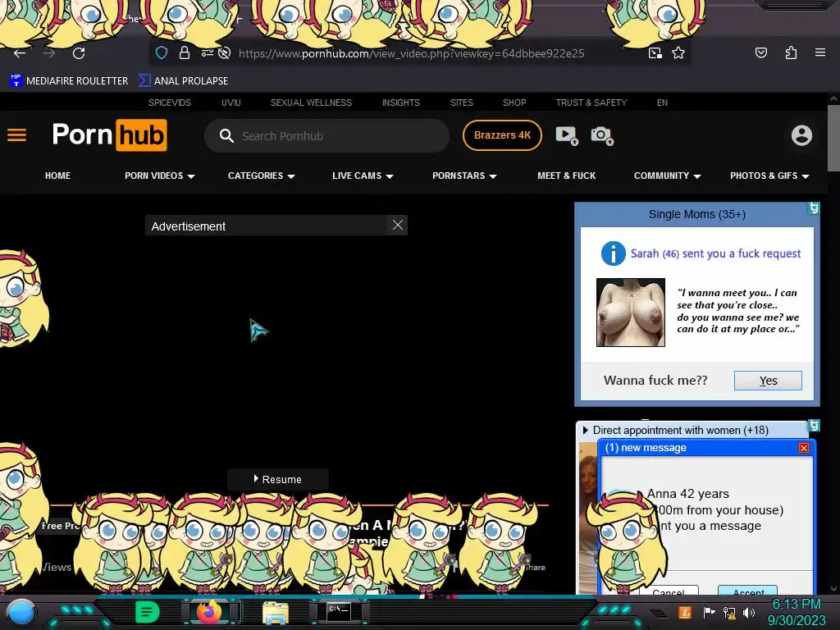
Task: Bookmark this page with the star
Action: tap(678, 52)
